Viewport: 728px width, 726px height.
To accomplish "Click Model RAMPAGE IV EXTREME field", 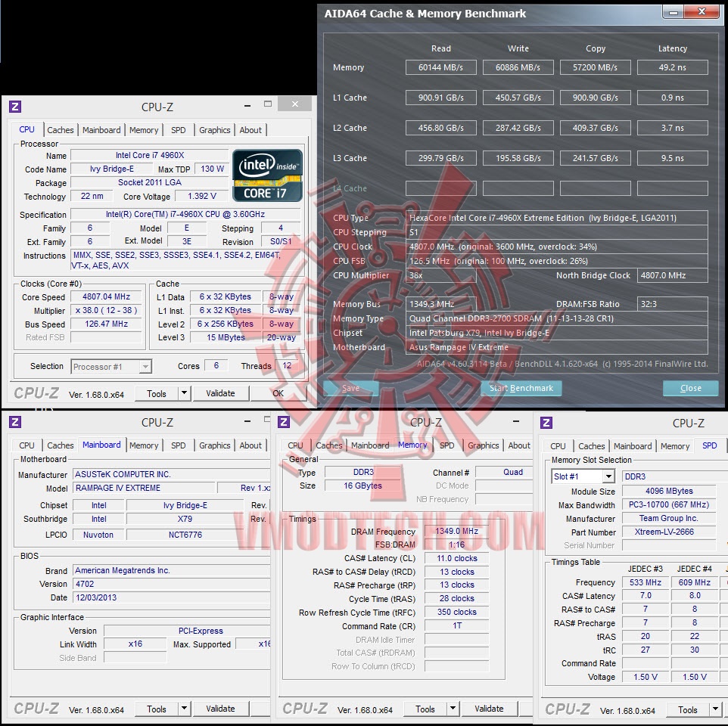I will pos(145,488).
